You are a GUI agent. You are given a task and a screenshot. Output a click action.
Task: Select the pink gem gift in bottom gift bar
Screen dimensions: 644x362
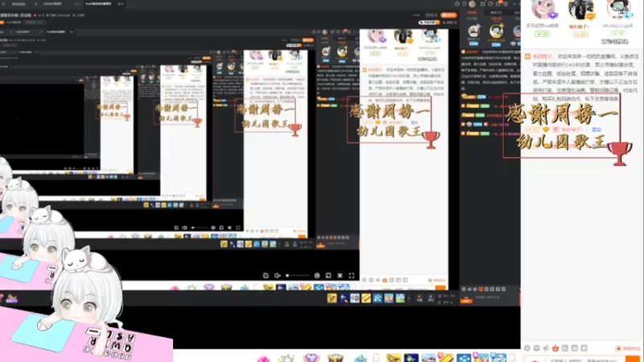[x=263, y=358]
